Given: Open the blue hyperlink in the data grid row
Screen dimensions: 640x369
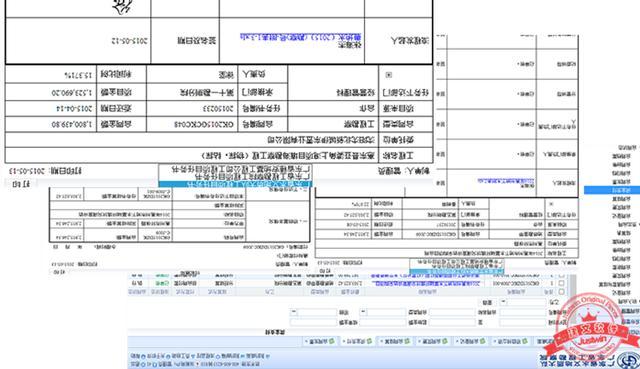Looking at the screenshot, I should click(427, 283).
